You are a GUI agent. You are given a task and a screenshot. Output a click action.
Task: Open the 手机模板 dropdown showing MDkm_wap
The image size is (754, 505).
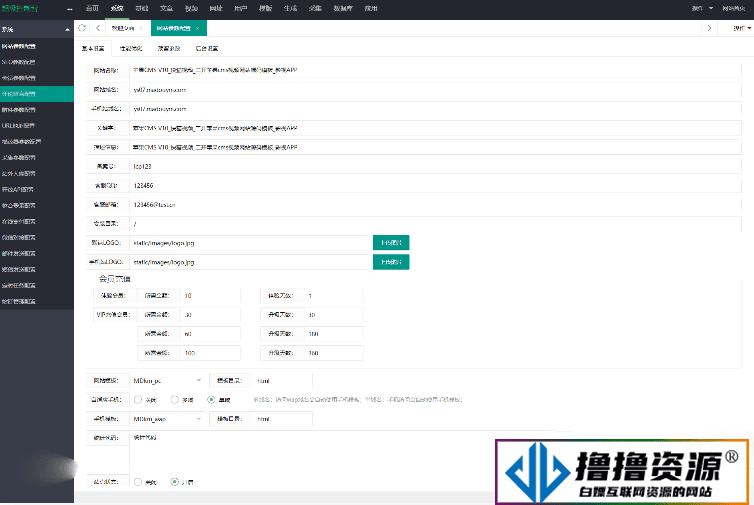click(167, 419)
